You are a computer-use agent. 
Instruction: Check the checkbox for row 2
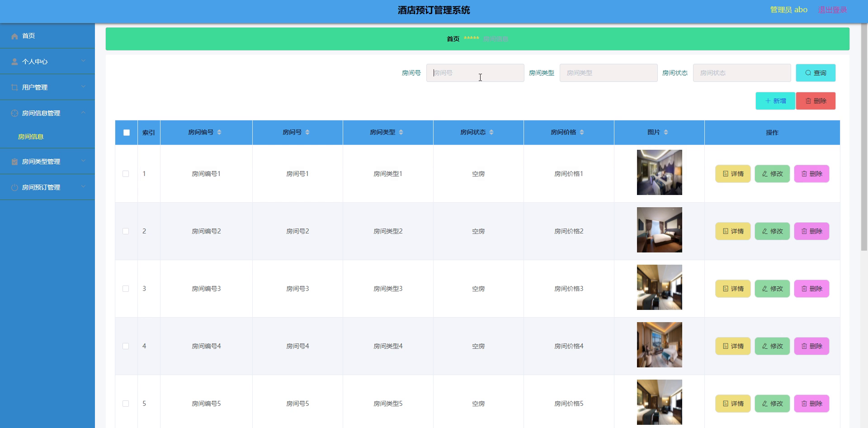tap(126, 231)
